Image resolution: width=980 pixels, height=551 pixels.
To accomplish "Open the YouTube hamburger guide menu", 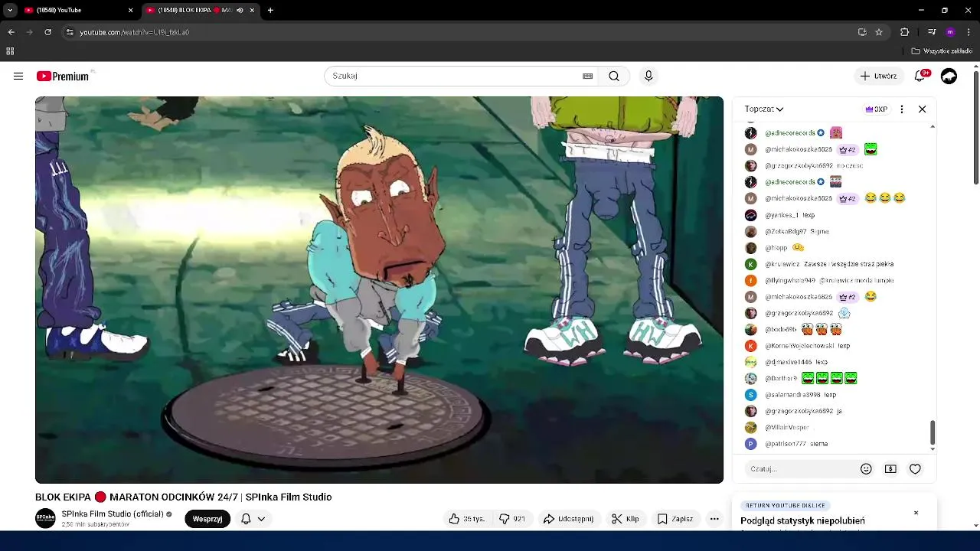I will click(x=18, y=76).
